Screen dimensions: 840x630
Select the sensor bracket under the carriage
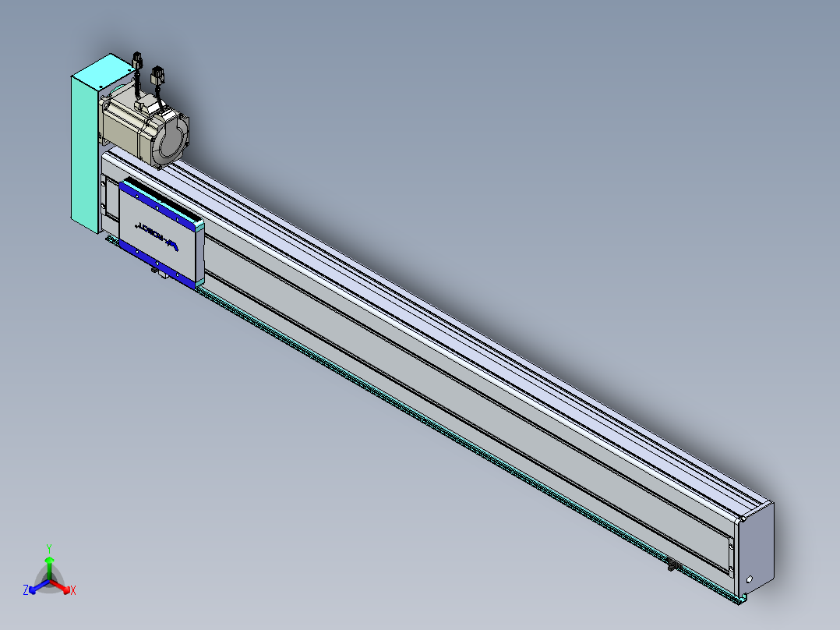pos(159,274)
